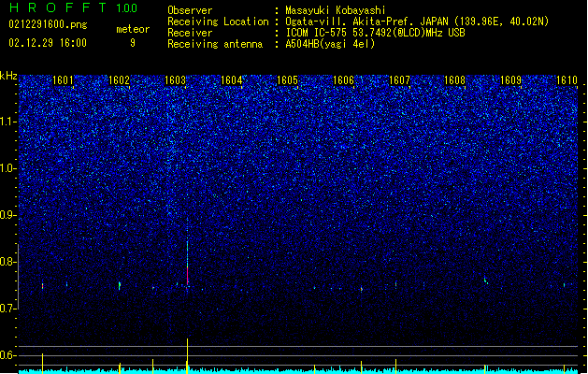Click the 1603 time axis label
The image size is (588, 374).
click(x=175, y=79)
